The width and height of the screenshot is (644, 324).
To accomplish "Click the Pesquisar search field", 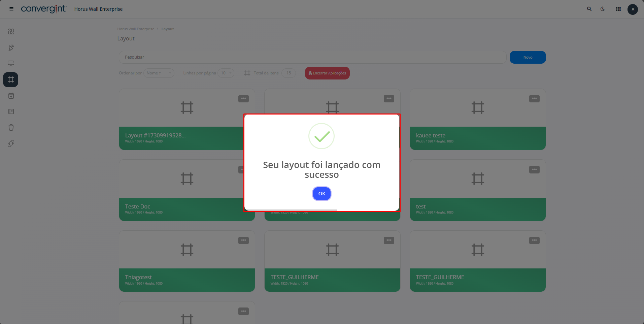I will pos(312,57).
